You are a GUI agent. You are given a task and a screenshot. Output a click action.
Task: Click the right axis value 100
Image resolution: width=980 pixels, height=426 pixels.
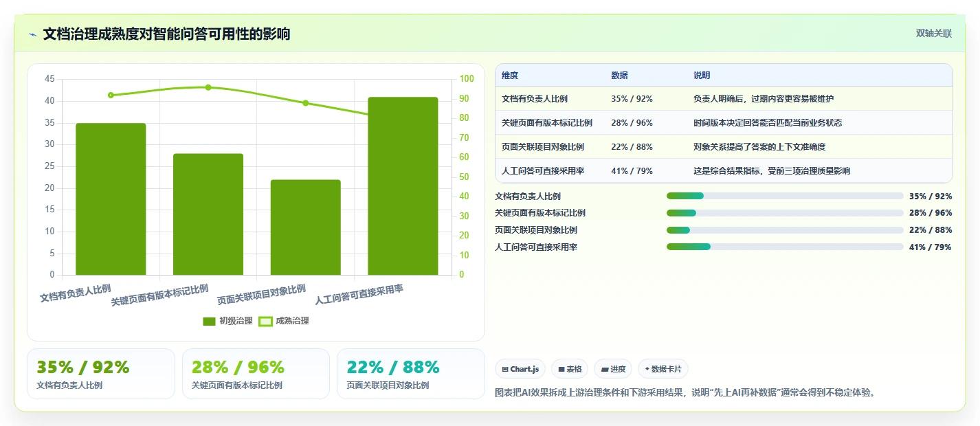coord(467,79)
